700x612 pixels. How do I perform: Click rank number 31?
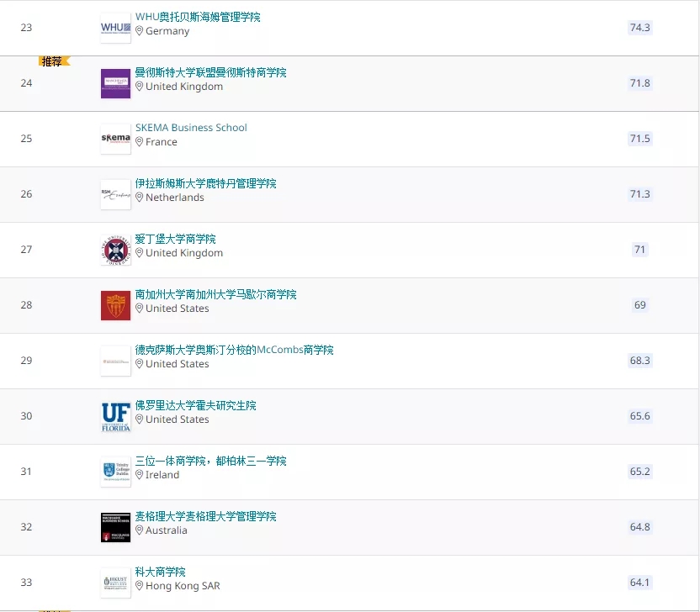click(x=26, y=472)
